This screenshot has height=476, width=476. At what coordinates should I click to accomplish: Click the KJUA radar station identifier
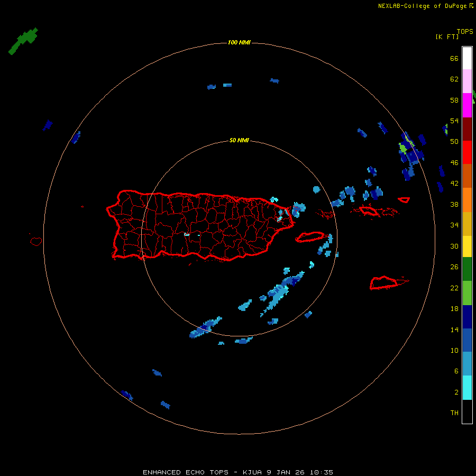[x=253, y=472]
